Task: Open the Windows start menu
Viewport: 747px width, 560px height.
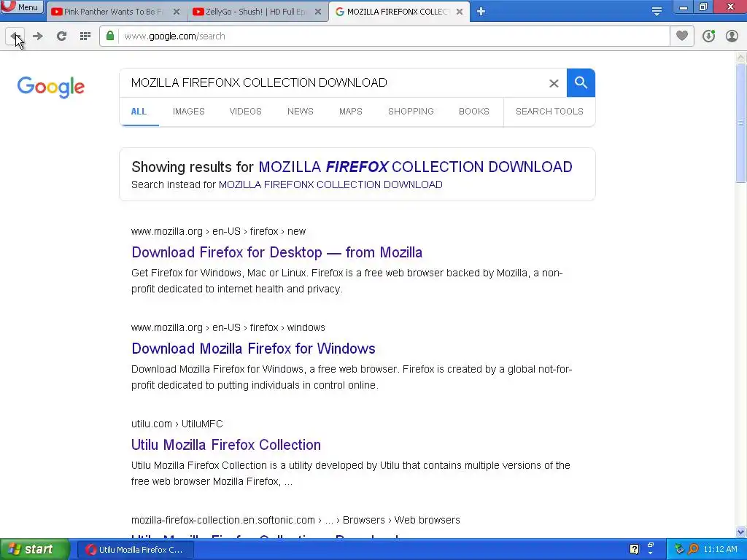Action: (x=34, y=550)
